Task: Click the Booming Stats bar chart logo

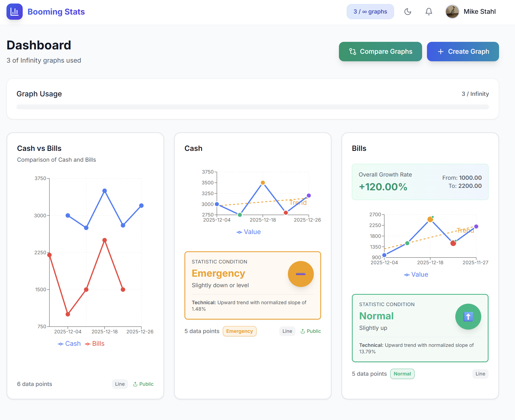Action: point(14,12)
